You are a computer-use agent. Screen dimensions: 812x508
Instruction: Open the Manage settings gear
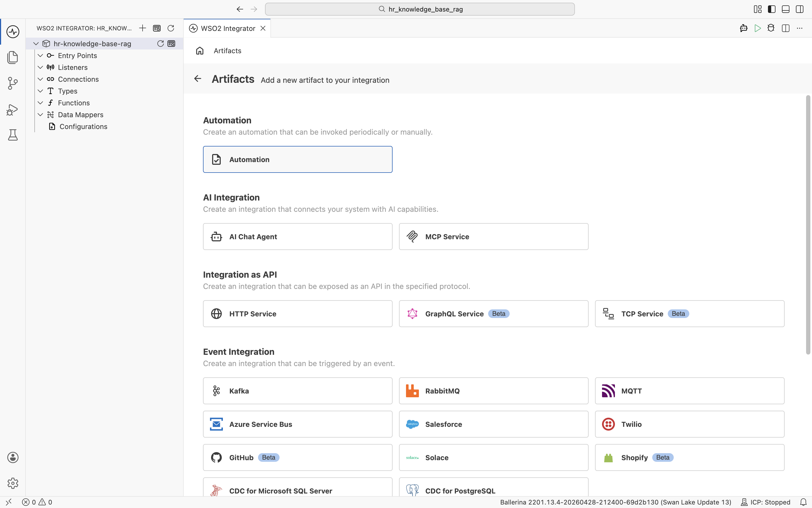tap(13, 483)
